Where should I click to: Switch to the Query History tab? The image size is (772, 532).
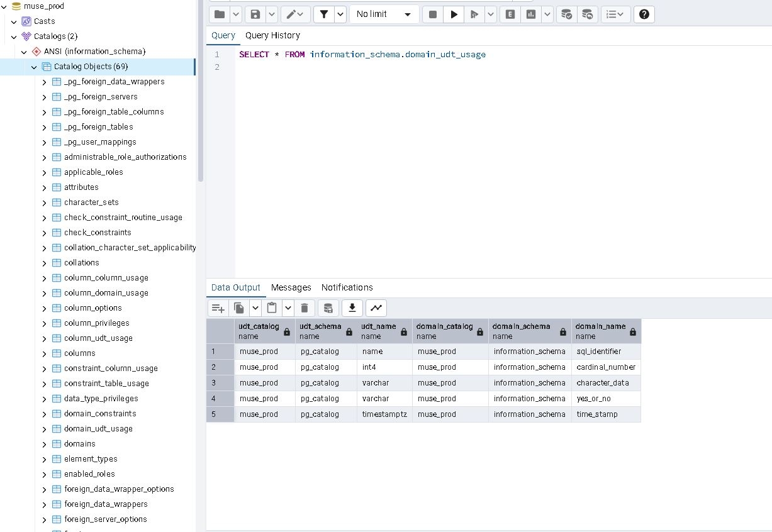click(x=272, y=36)
